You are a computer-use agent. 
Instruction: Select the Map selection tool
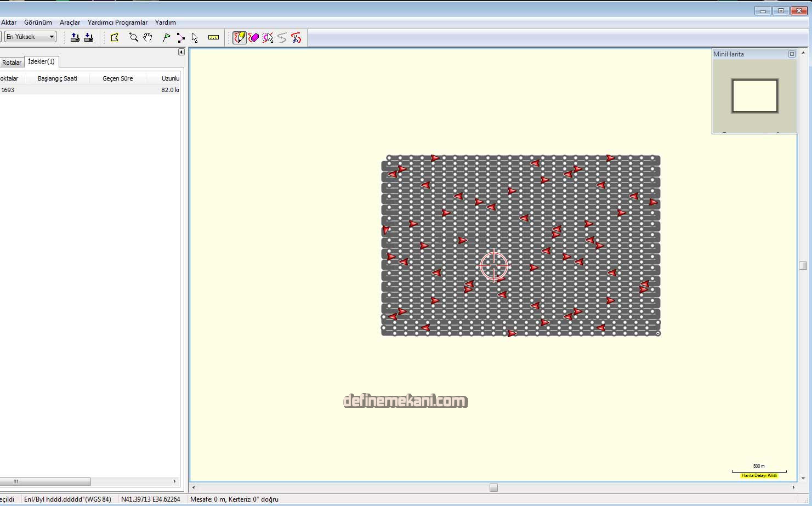tap(115, 37)
